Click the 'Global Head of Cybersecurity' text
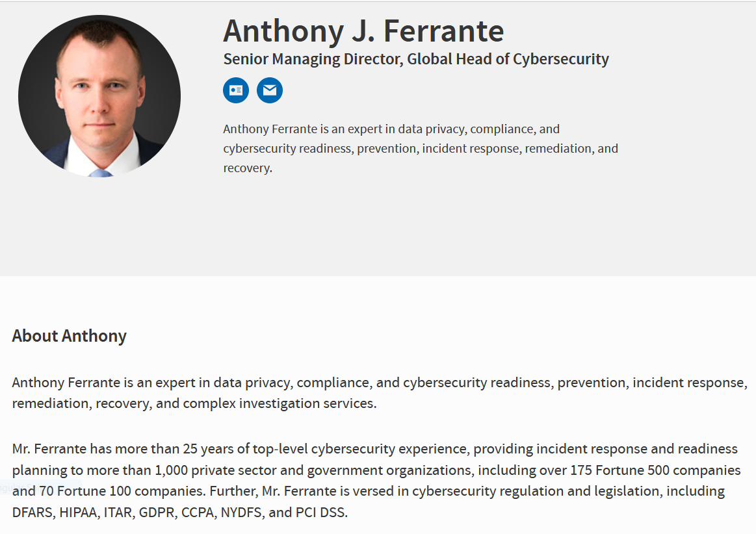Image resolution: width=756 pixels, height=534 pixels. coord(508,59)
